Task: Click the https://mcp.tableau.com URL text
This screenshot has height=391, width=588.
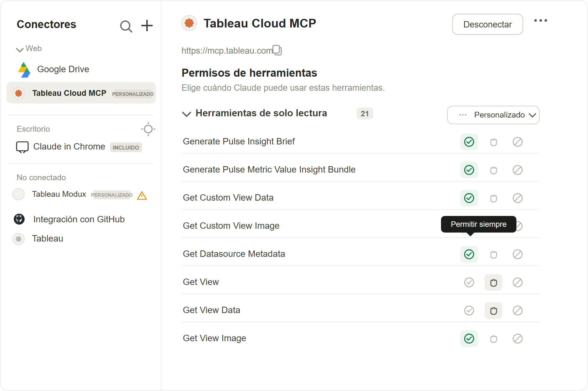Action: coord(227,50)
